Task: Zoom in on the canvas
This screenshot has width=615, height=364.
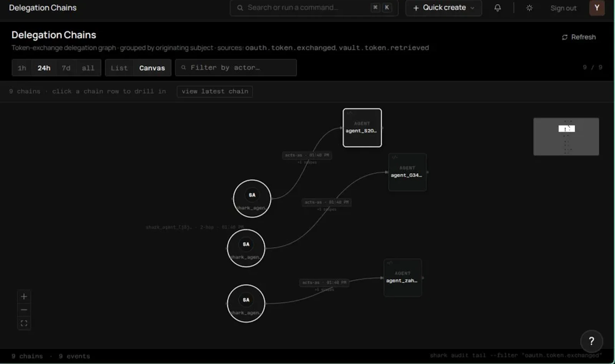Action: [x=24, y=296]
